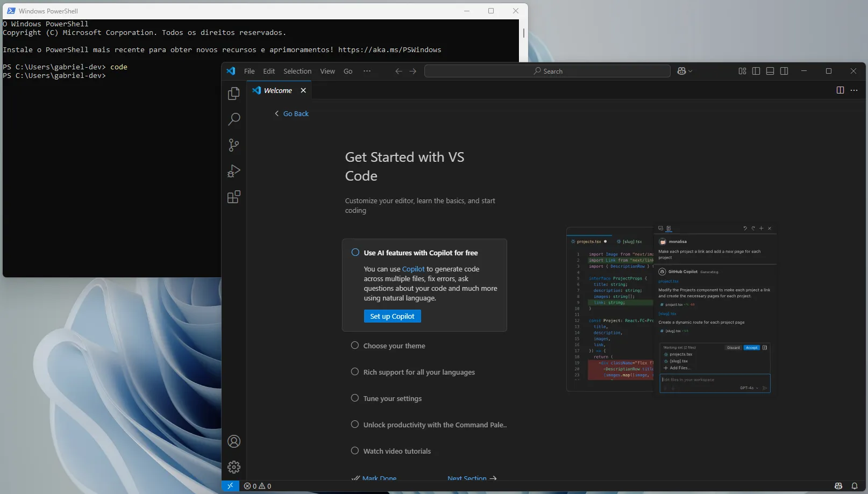The height and width of the screenshot is (494, 868).
Task: Close the Welcome tab
Action: (x=303, y=90)
